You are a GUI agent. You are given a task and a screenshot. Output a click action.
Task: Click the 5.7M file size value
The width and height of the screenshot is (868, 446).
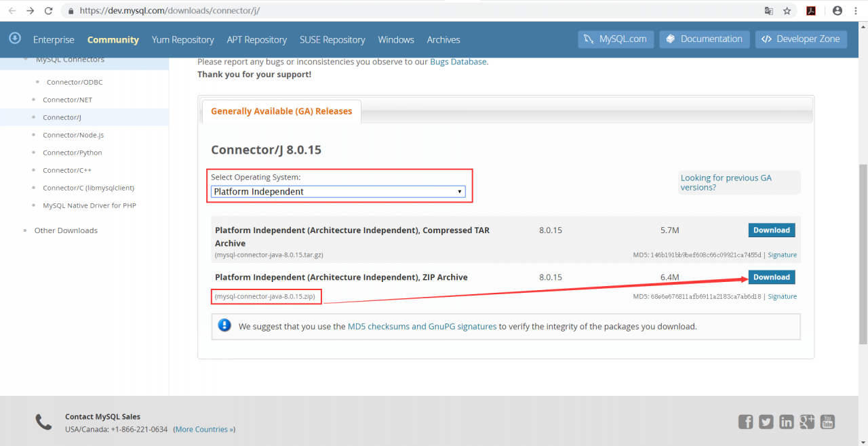point(669,230)
